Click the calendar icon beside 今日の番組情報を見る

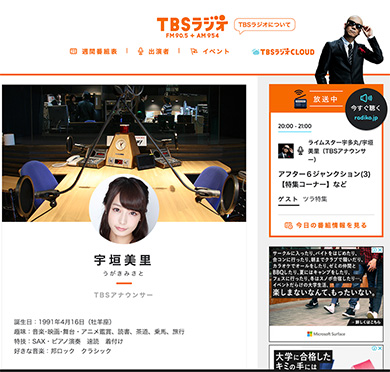coord(288,226)
